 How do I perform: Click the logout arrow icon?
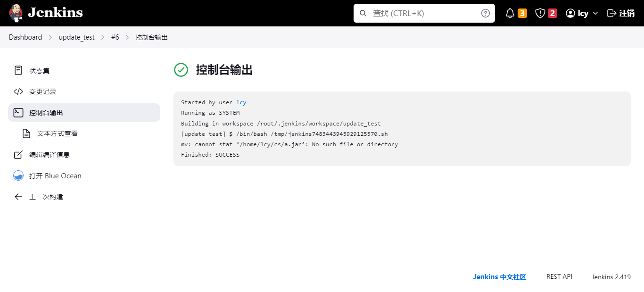click(611, 13)
